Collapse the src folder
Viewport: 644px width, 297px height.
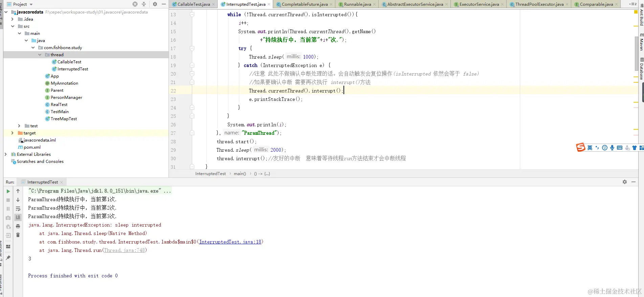point(13,26)
